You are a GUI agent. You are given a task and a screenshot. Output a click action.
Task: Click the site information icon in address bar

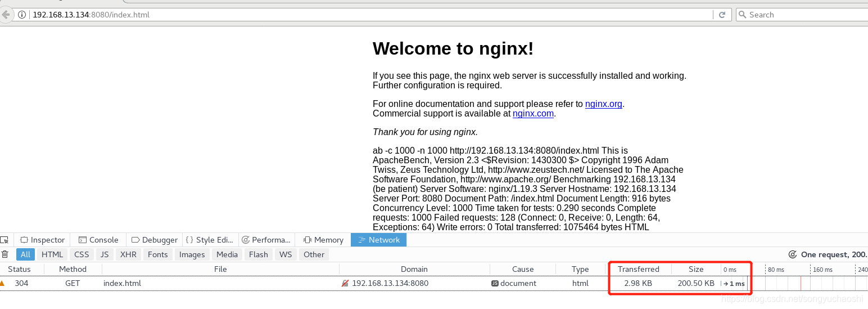22,15
